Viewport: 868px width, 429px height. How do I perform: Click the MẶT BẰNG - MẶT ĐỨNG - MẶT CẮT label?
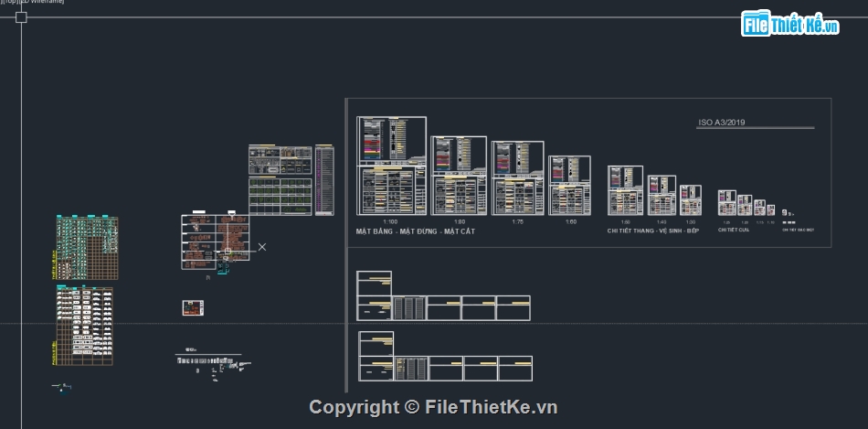[x=415, y=231]
